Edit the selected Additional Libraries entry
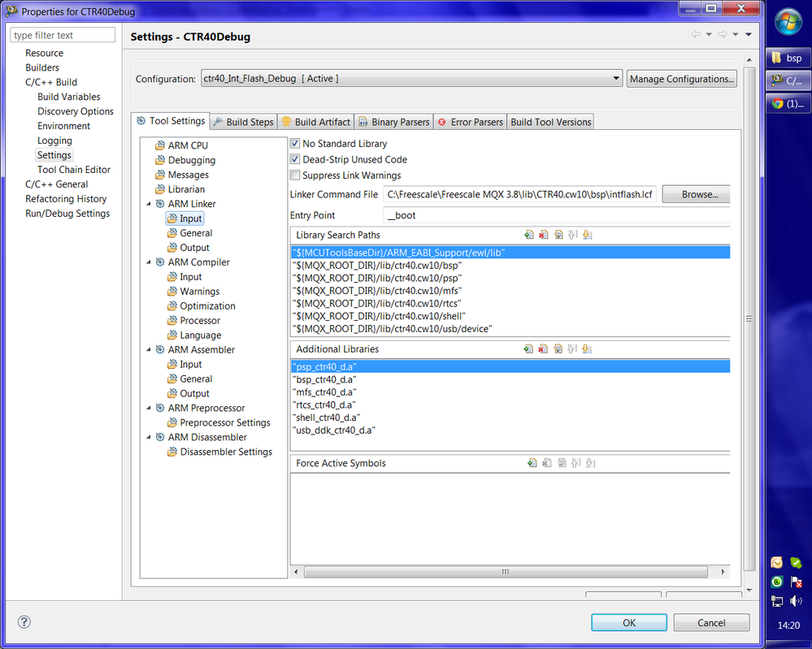The width and height of the screenshot is (812, 649). click(x=558, y=348)
